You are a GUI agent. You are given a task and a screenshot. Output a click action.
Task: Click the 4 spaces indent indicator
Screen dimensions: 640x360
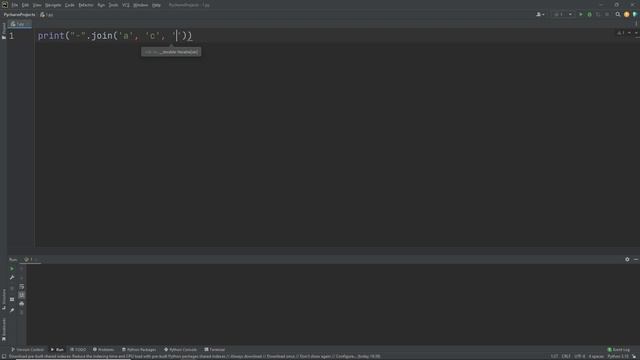[x=596, y=357]
